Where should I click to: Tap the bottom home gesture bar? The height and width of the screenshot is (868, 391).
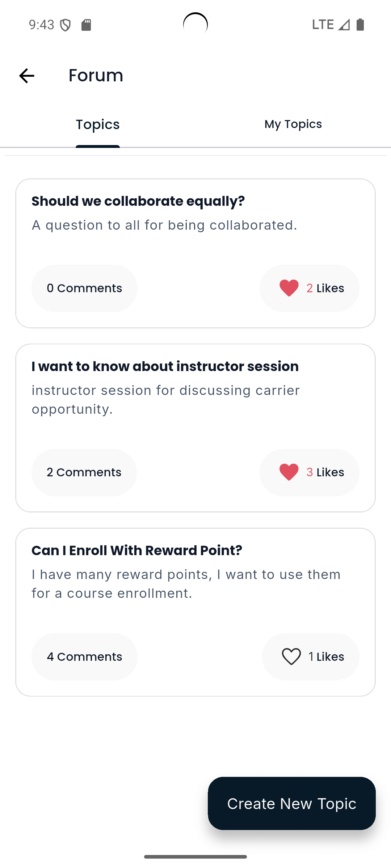click(195, 857)
